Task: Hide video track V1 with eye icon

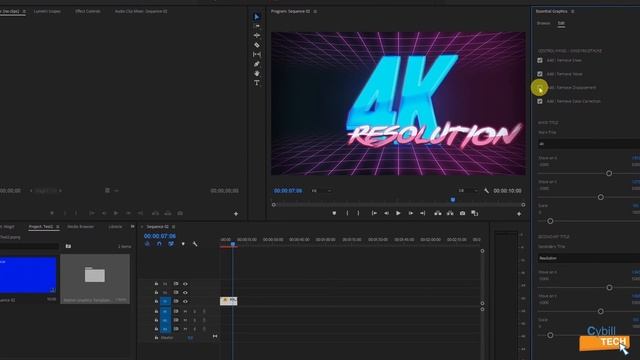Action: (x=185, y=302)
